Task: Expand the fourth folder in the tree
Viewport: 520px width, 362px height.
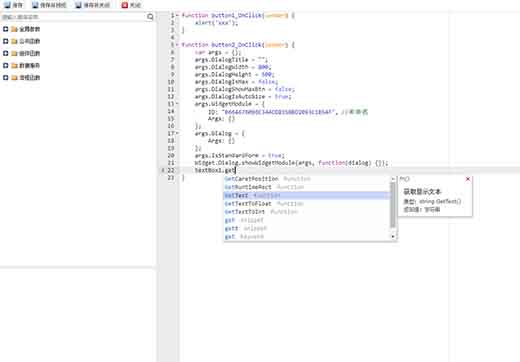Action: pyautogui.click(x=5, y=65)
